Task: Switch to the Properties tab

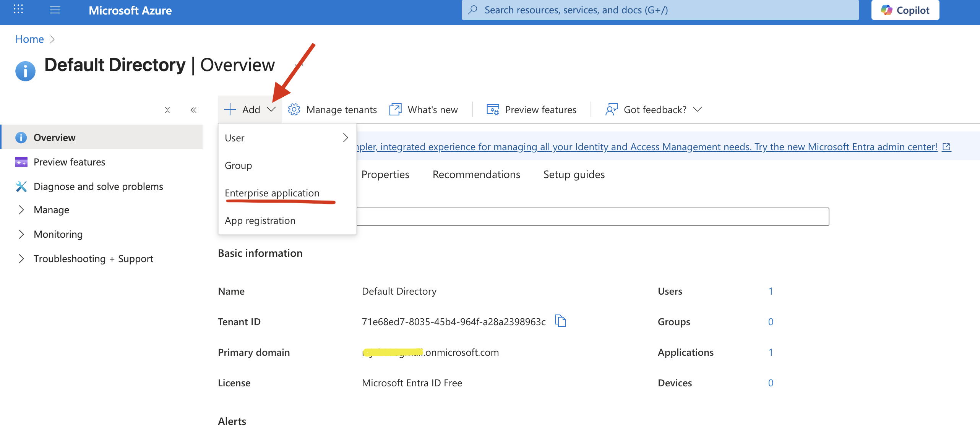Action: click(x=385, y=174)
